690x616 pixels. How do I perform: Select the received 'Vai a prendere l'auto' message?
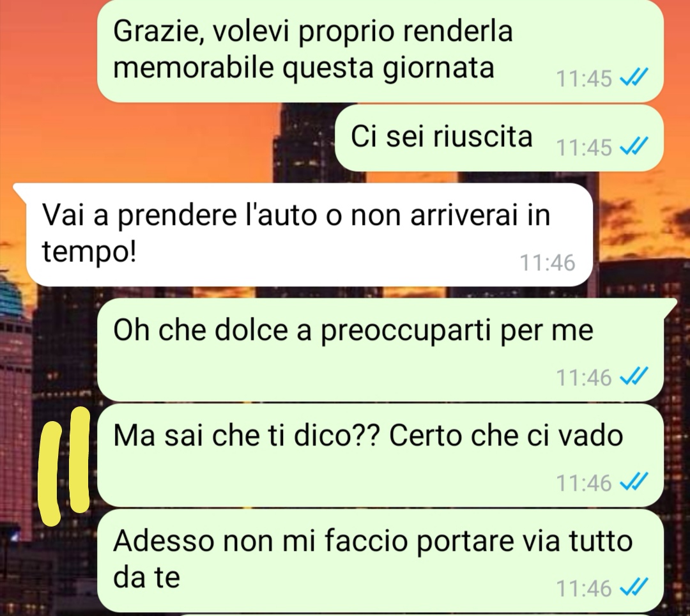click(303, 235)
